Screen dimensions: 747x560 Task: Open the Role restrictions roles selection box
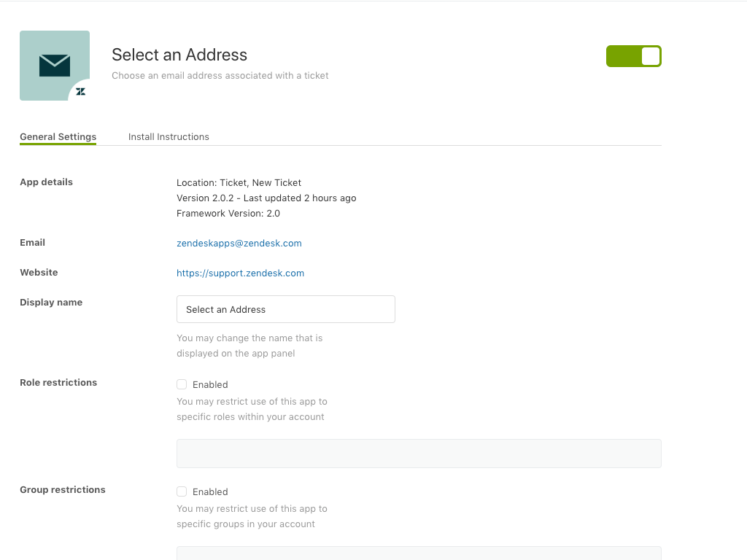[x=418, y=454]
